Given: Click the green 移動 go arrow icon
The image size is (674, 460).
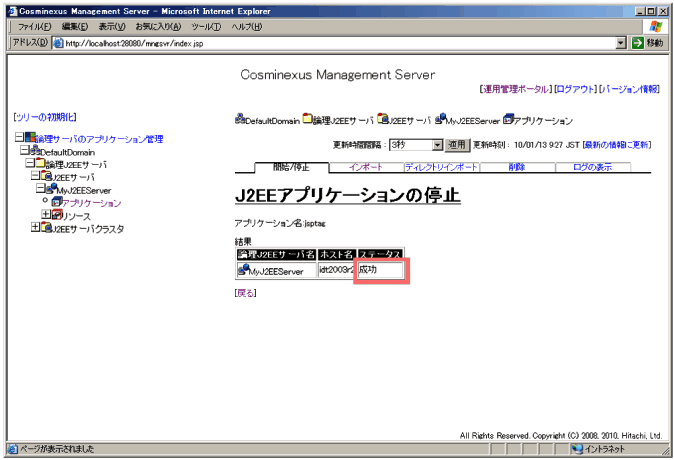Looking at the screenshot, I should (638, 43).
